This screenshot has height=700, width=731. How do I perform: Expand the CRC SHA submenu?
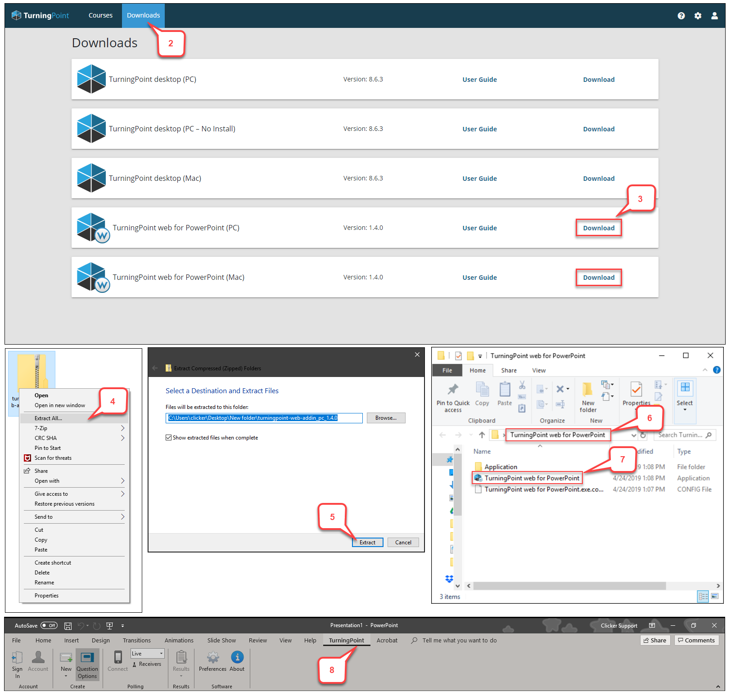(122, 438)
